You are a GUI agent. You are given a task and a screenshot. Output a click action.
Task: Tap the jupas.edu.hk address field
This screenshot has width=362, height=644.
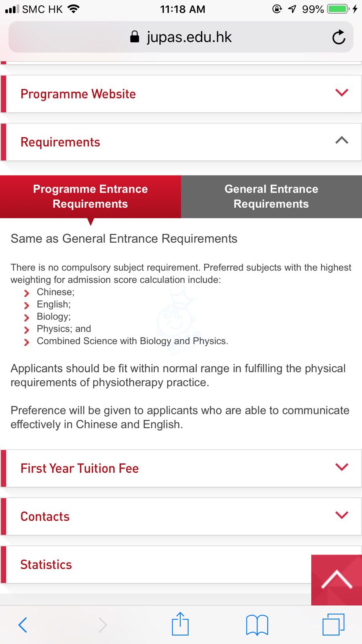tap(189, 37)
